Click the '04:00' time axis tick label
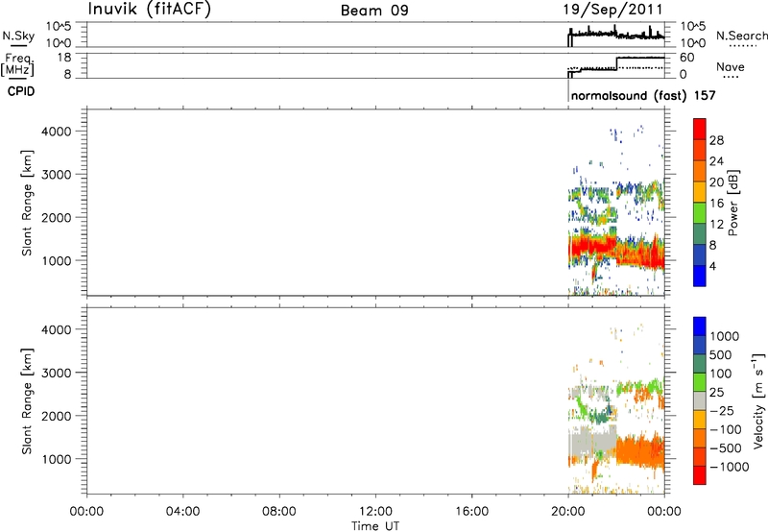Image resolution: width=768 pixels, height=532 pixels. [182, 512]
